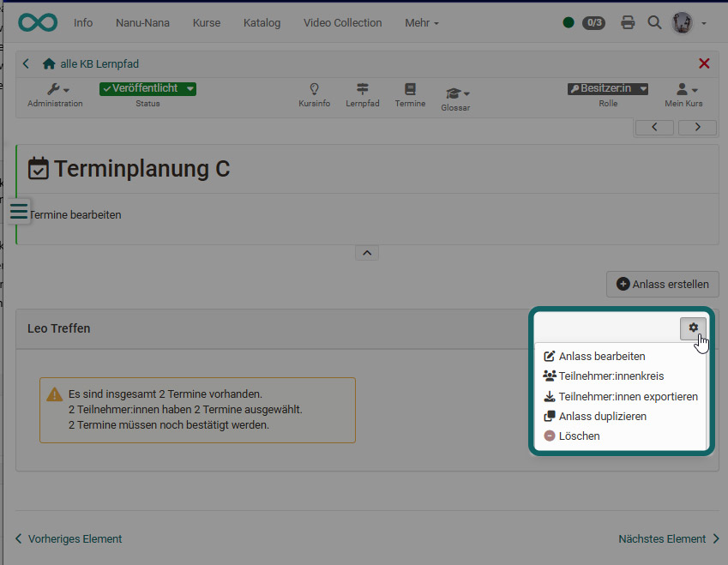728x565 pixels.
Task: Click the user avatar picture
Action: (x=682, y=22)
